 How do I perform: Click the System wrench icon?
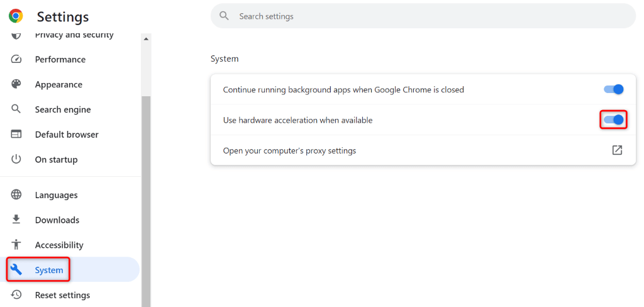point(16,270)
